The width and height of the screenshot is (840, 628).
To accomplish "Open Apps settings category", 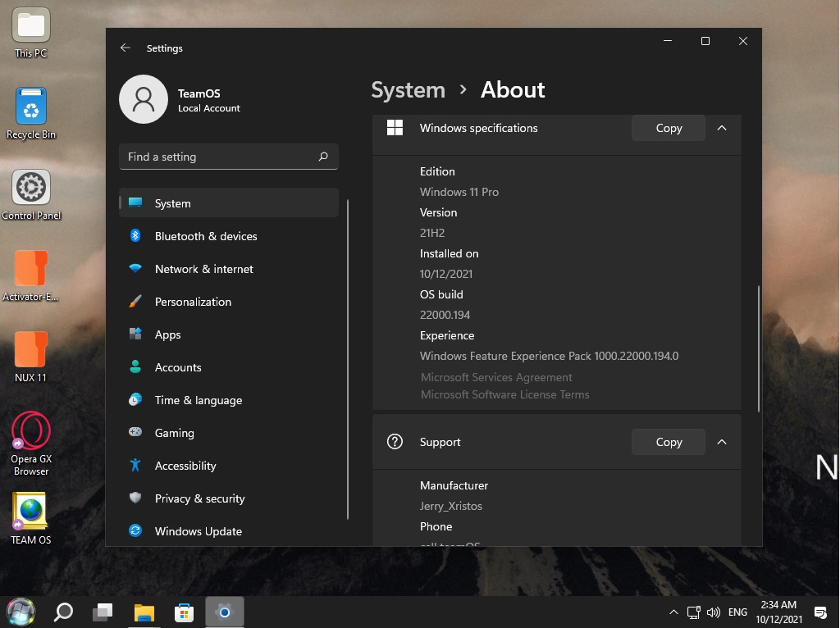I will pos(229,334).
